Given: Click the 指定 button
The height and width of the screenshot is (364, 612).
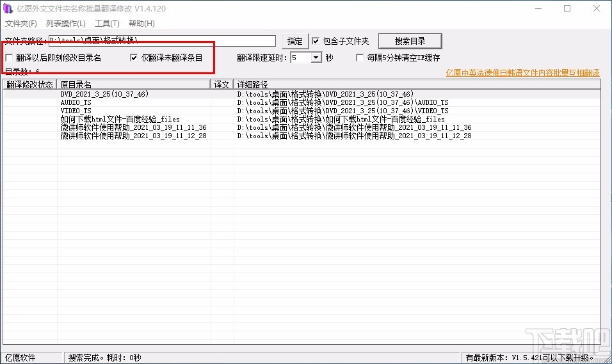Looking at the screenshot, I should [294, 41].
